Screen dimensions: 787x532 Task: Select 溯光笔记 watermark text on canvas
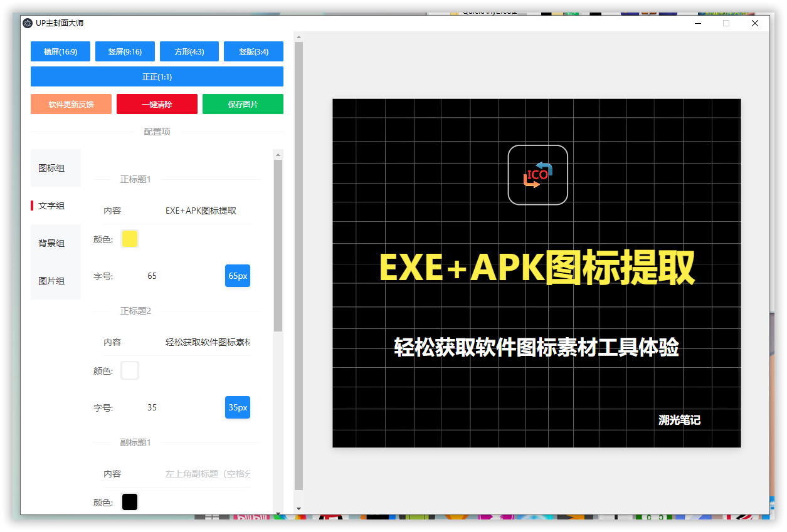[679, 420]
